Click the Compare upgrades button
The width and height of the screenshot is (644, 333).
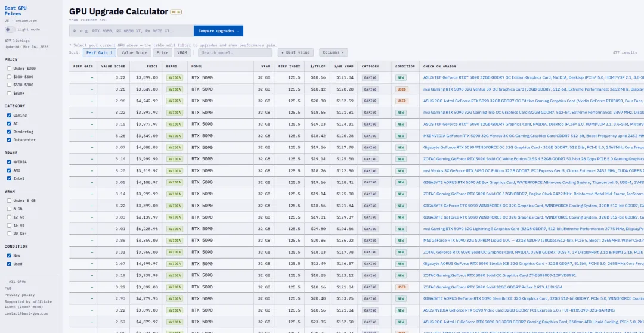218,31
